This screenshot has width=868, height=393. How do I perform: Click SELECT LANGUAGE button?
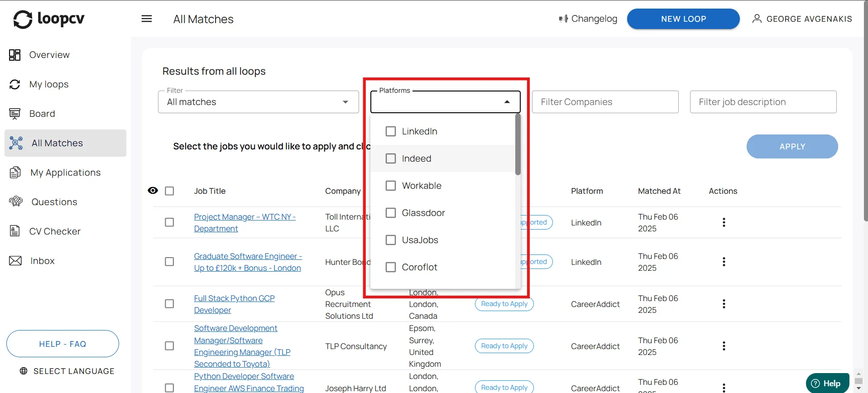[67, 371]
